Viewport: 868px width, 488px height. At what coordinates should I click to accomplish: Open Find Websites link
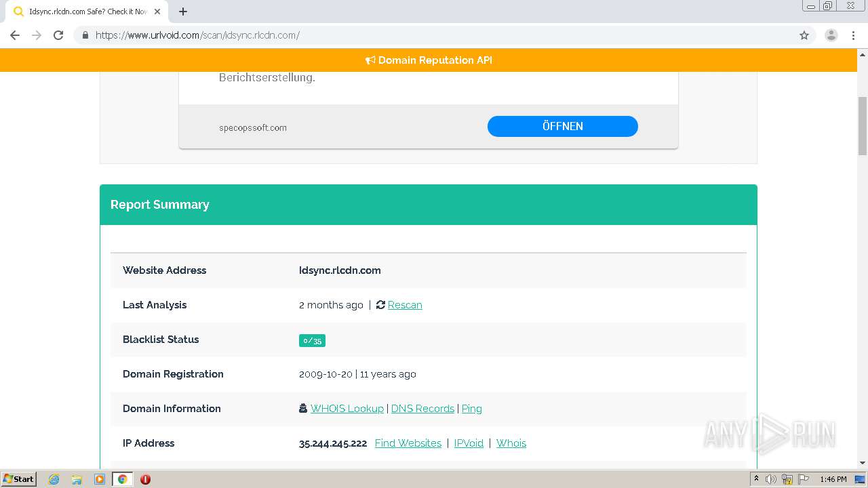point(408,443)
